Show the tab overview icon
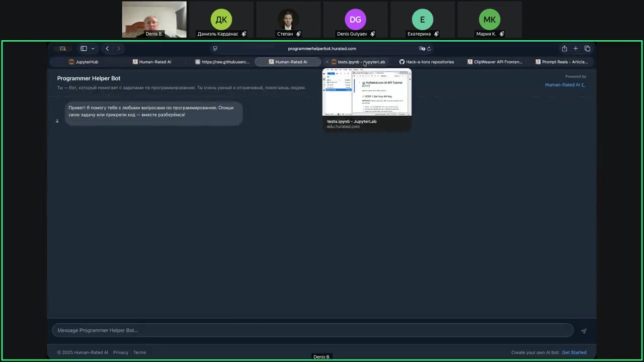 point(587,49)
